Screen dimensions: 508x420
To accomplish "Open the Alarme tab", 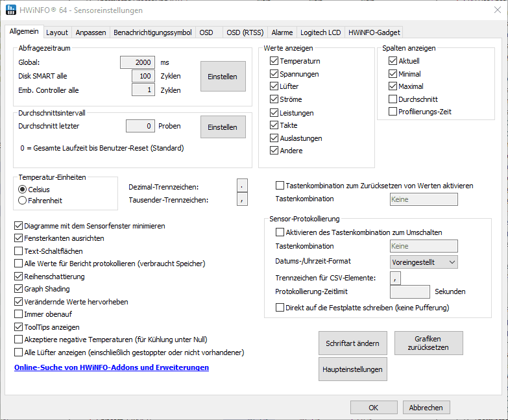I will [x=282, y=32].
